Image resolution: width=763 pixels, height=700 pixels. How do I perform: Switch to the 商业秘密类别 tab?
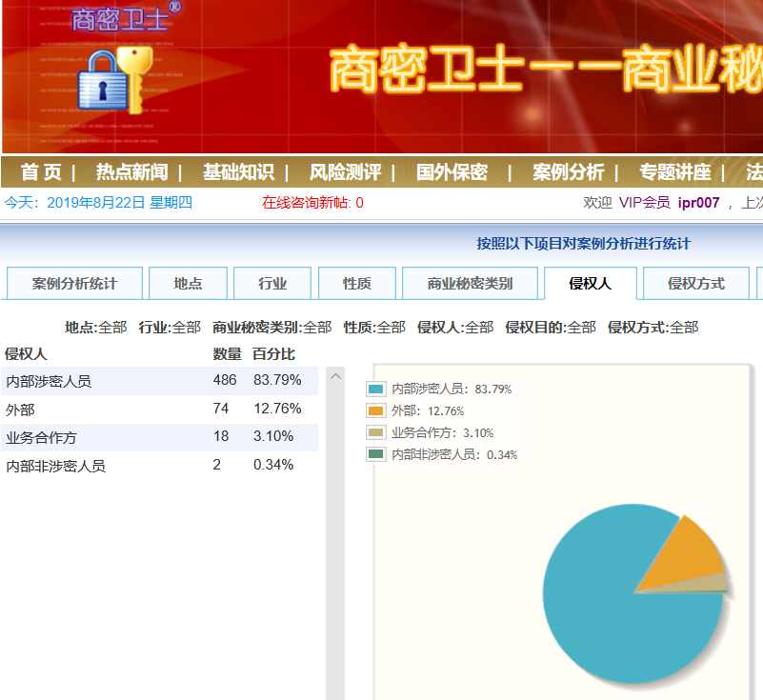(x=470, y=283)
